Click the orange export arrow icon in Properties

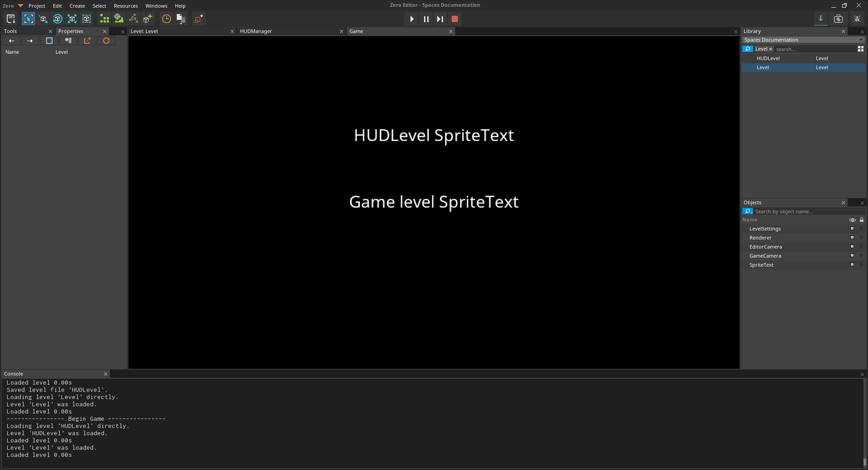[87, 41]
